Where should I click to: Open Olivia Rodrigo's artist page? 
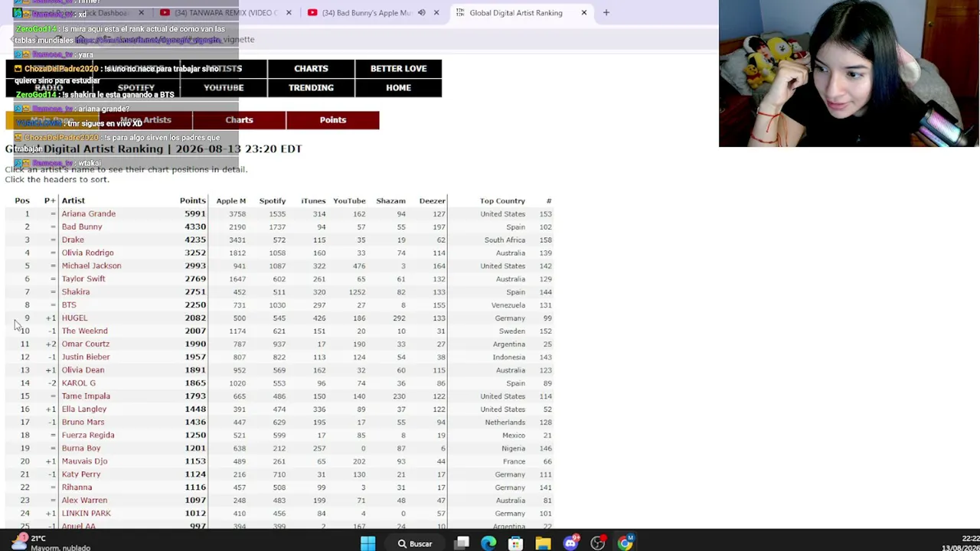pyautogui.click(x=87, y=253)
